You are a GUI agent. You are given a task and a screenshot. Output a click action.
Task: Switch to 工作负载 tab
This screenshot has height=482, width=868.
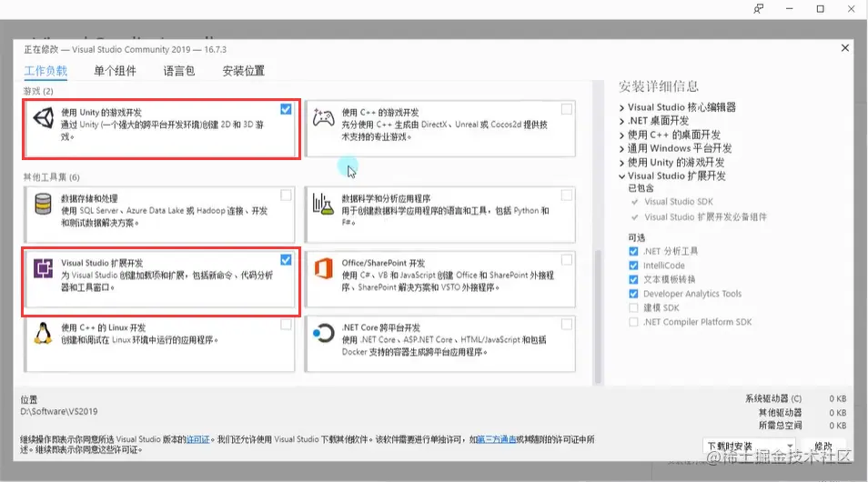[x=45, y=71]
